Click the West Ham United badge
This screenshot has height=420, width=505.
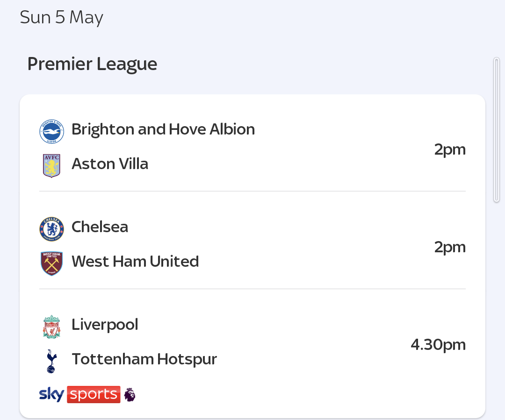point(51,263)
